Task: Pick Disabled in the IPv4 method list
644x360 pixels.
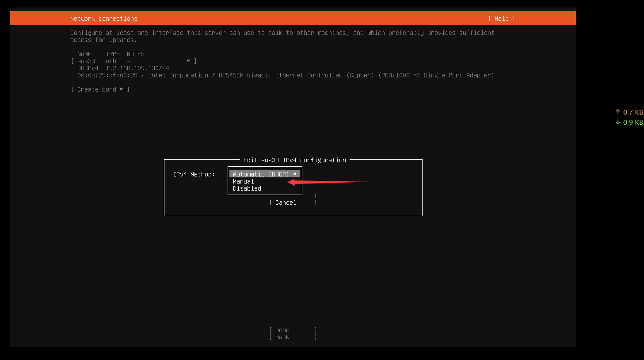Action: tap(247, 188)
